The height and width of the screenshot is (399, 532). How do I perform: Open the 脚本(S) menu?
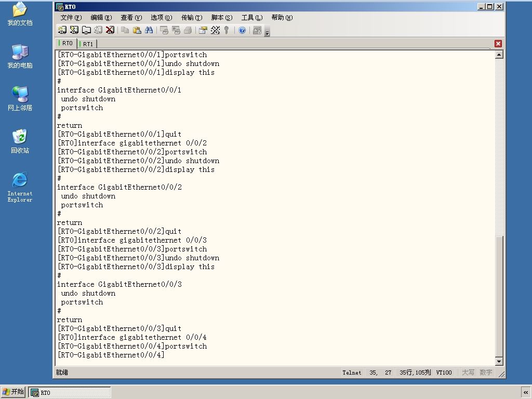[x=222, y=17]
